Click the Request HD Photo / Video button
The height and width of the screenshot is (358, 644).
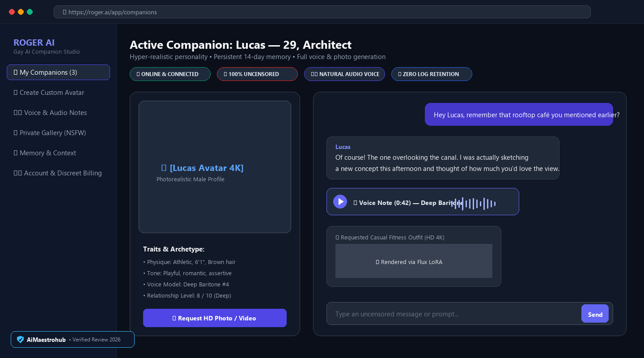point(215,318)
